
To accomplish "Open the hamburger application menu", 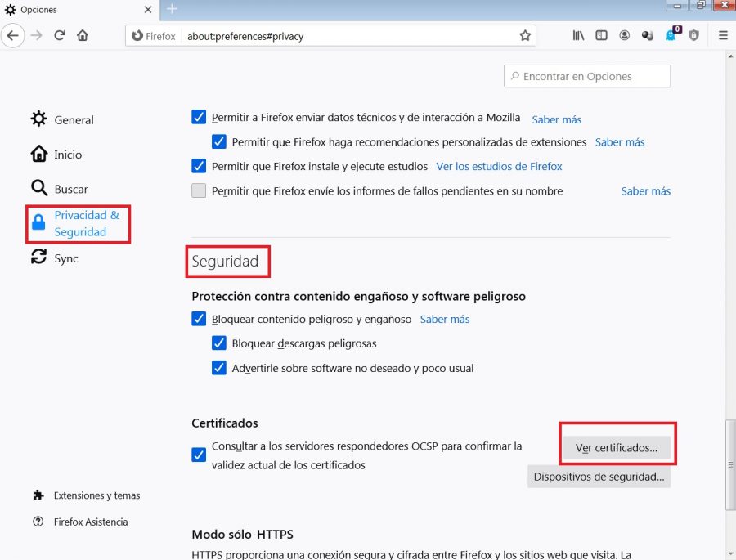I will click(x=723, y=36).
